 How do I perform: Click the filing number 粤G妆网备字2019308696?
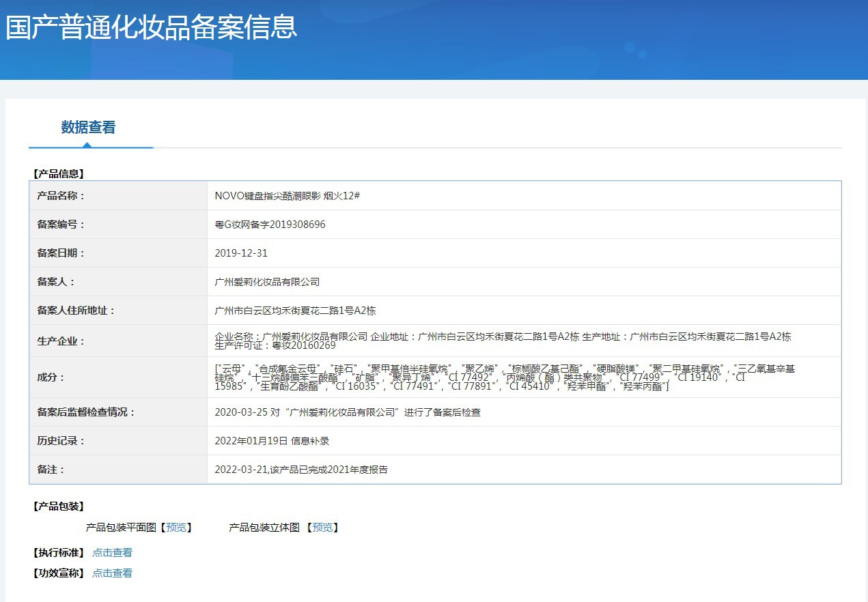[x=270, y=225]
